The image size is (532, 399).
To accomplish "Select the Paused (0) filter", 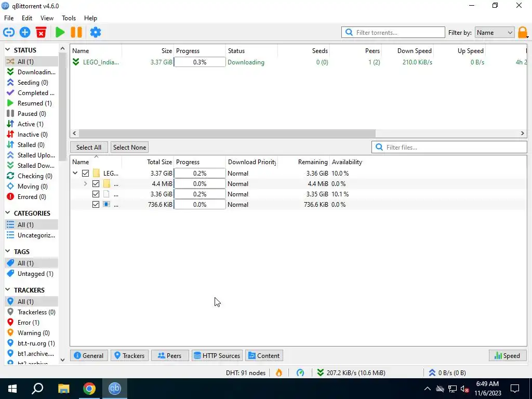I will pyautogui.click(x=31, y=114).
